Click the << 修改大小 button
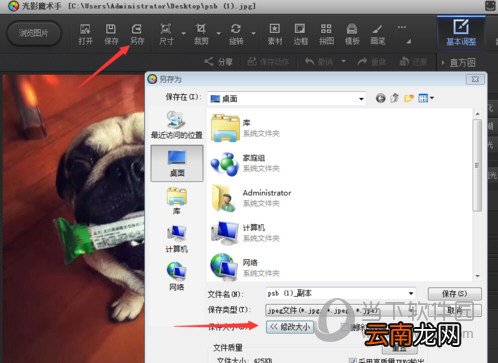The height and width of the screenshot is (363, 498). (290, 327)
